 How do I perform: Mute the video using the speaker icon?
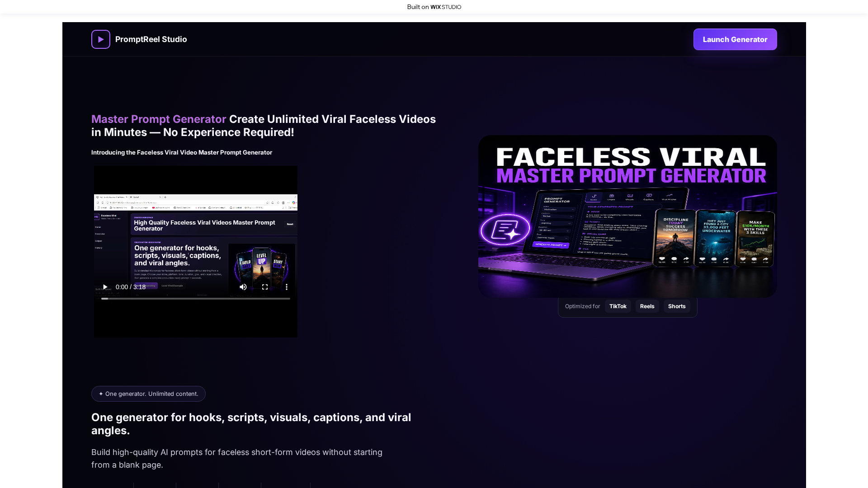(243, 287)
